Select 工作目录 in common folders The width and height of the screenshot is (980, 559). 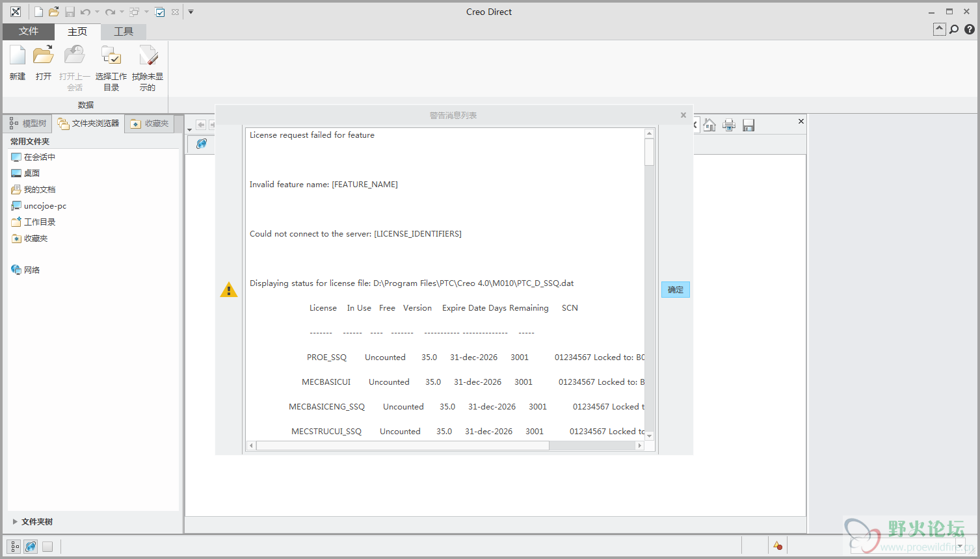pyautogui.click(x=33, y=222)
